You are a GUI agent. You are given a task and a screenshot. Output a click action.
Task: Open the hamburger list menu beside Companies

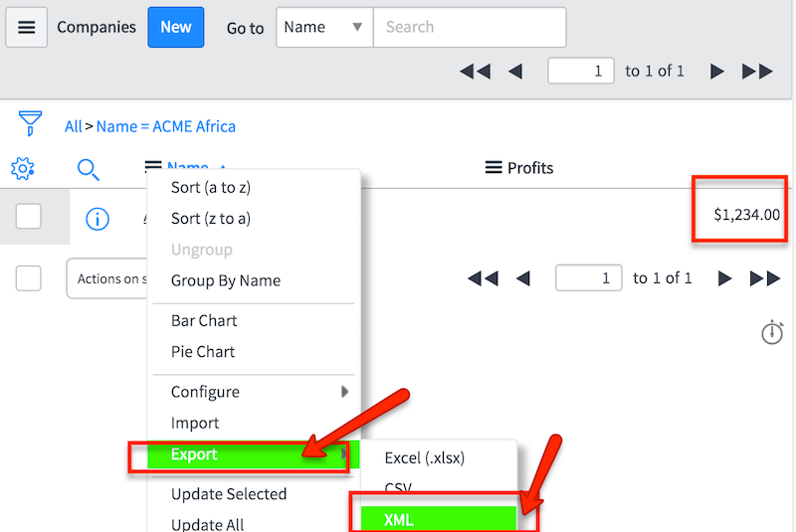pyautogui.click(x=27, y=28)
